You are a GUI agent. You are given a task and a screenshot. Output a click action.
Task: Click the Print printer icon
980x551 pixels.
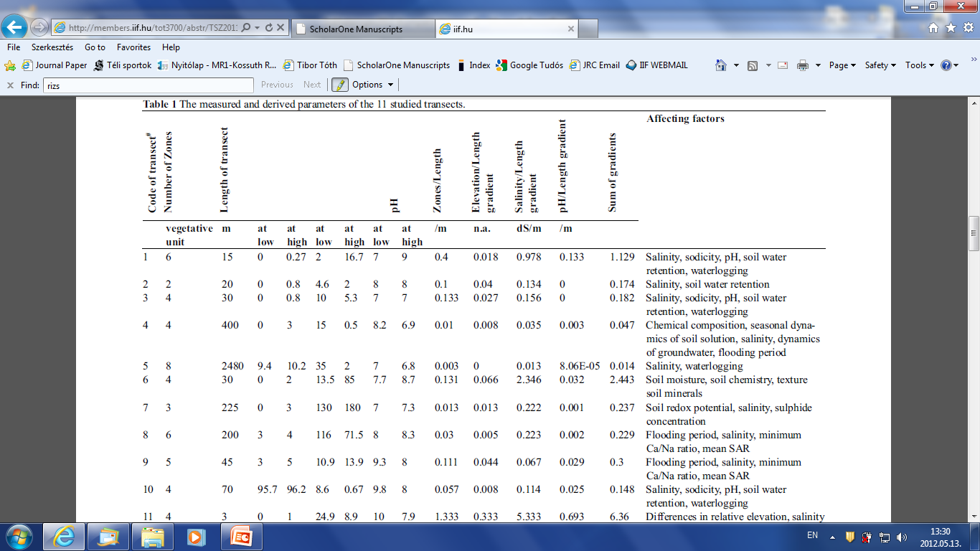point(803,65)
